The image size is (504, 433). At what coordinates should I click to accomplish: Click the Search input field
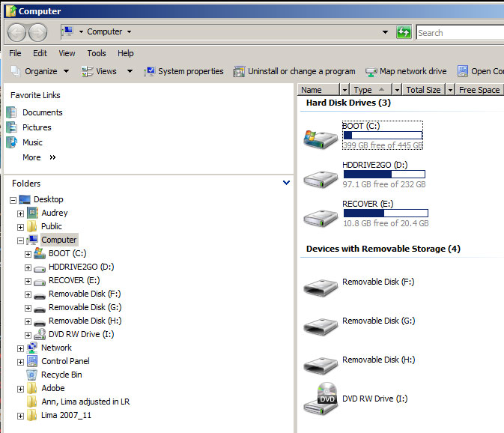click(x=458, y=32)
